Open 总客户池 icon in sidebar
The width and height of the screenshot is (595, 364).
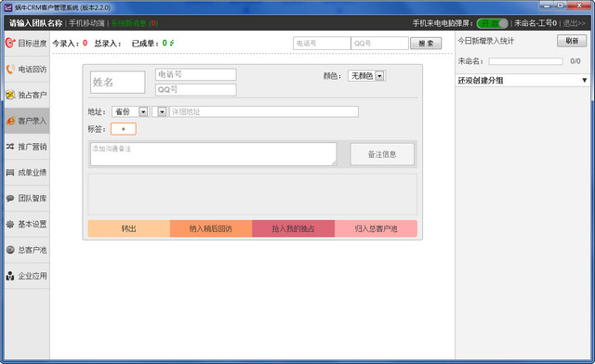(x=10, y=250)
